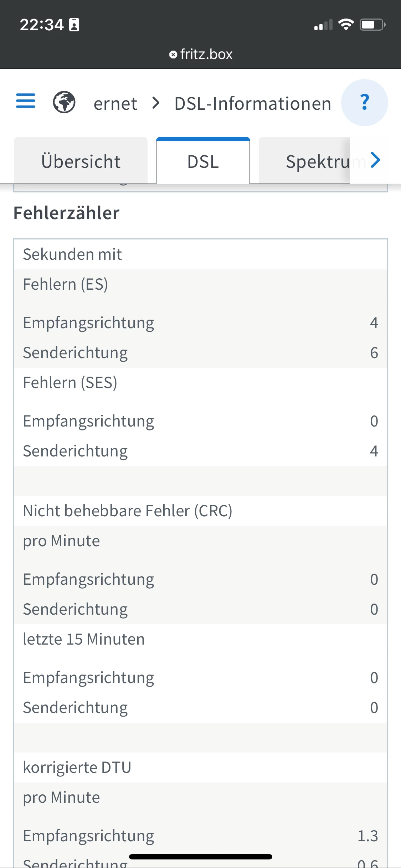
Task: Open the hamburger navigation menu
Action: (x=26, y=101)
